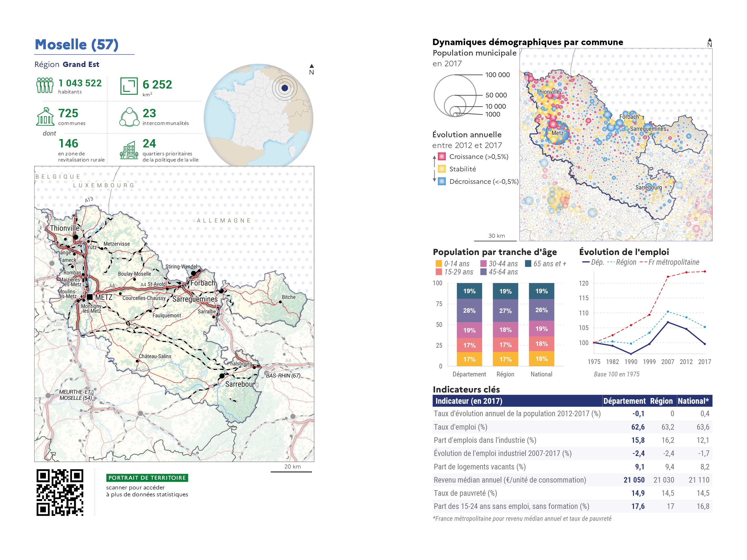Click the METZ label on the map
This screenshot has height=560, width=747.
coord(104,297)
